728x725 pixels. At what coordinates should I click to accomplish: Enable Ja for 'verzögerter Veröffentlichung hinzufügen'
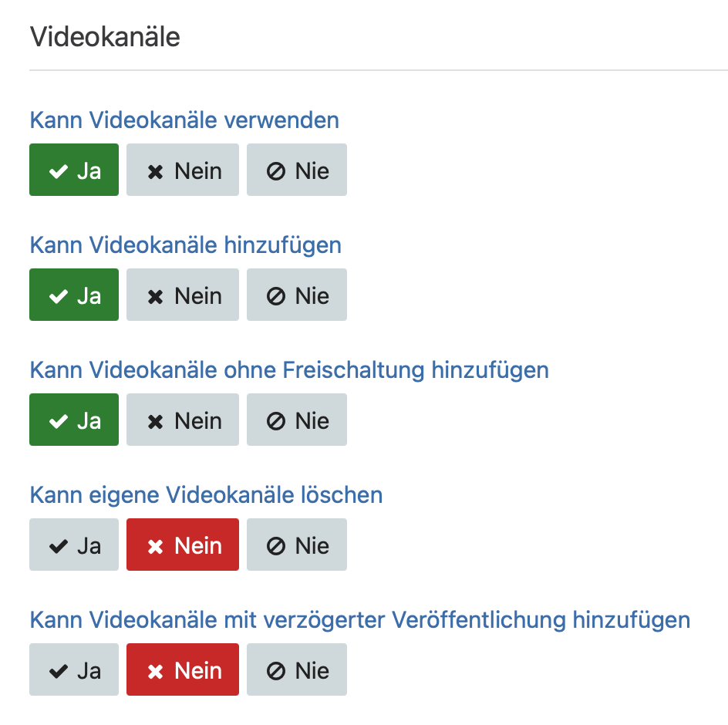pos(74,669)
